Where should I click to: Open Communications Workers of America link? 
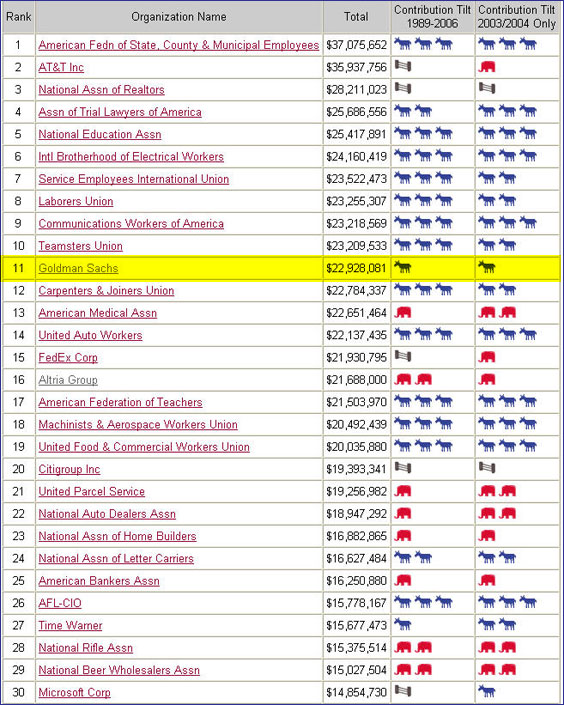click(x=131, y=223)
